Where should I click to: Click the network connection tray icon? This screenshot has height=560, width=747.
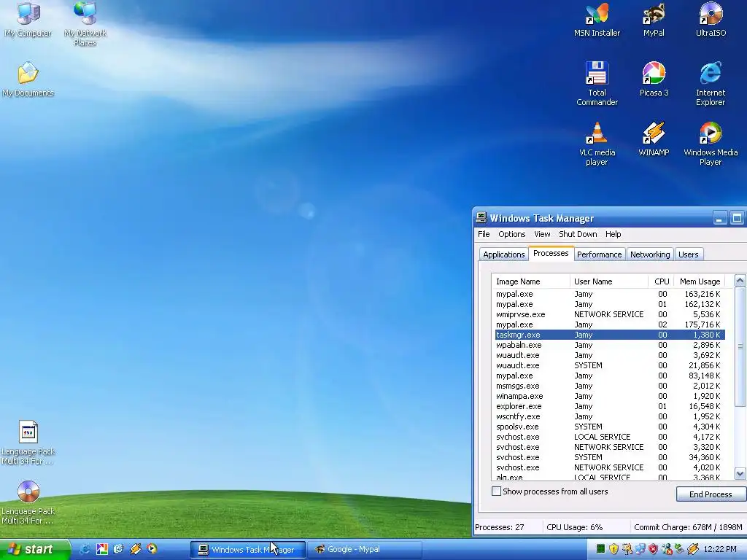click(640, 549)
